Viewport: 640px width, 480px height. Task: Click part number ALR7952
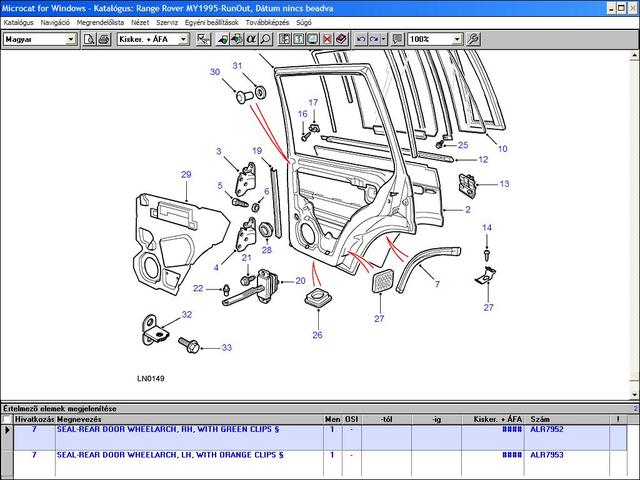point(547,429)
